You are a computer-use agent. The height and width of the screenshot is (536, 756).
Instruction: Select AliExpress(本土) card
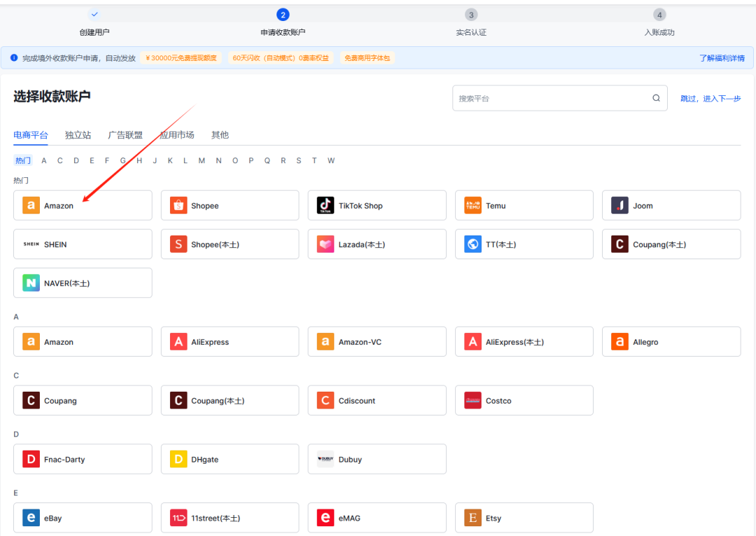click(524, 342)
